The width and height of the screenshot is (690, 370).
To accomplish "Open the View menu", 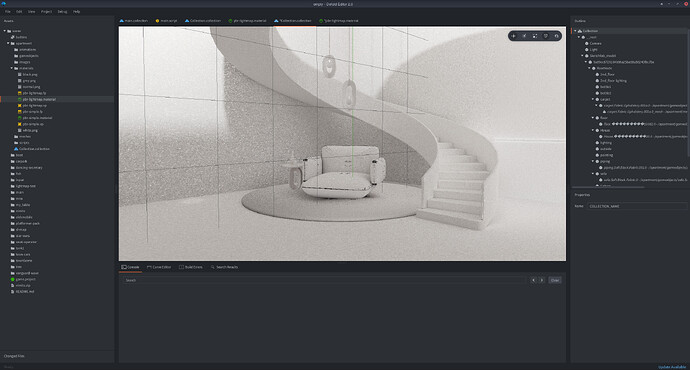I will point(32,11).
